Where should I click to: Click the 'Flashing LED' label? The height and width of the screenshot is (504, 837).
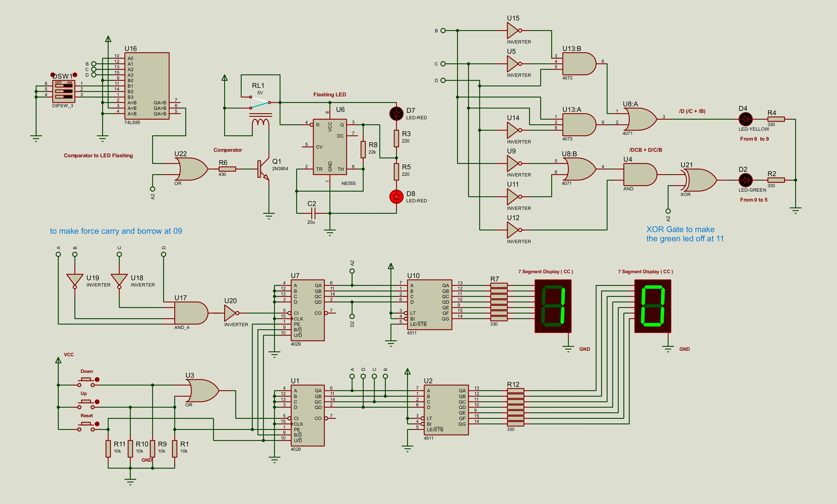[x=329, y=95]
